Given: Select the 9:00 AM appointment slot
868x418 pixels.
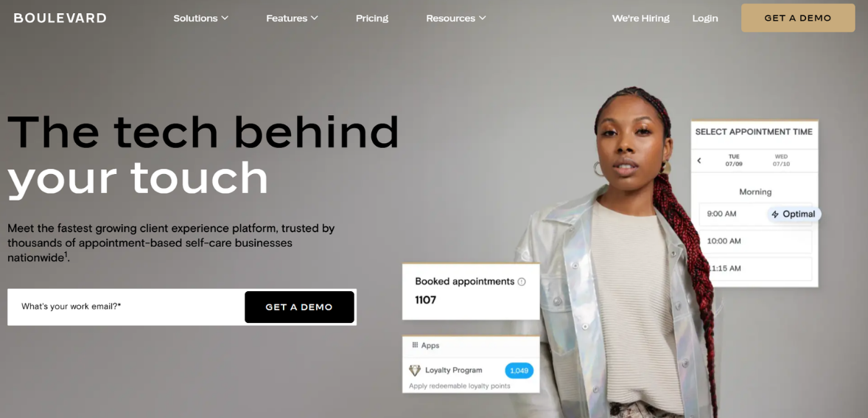Looking at the screenshot, I should click(x=755, y=215).
